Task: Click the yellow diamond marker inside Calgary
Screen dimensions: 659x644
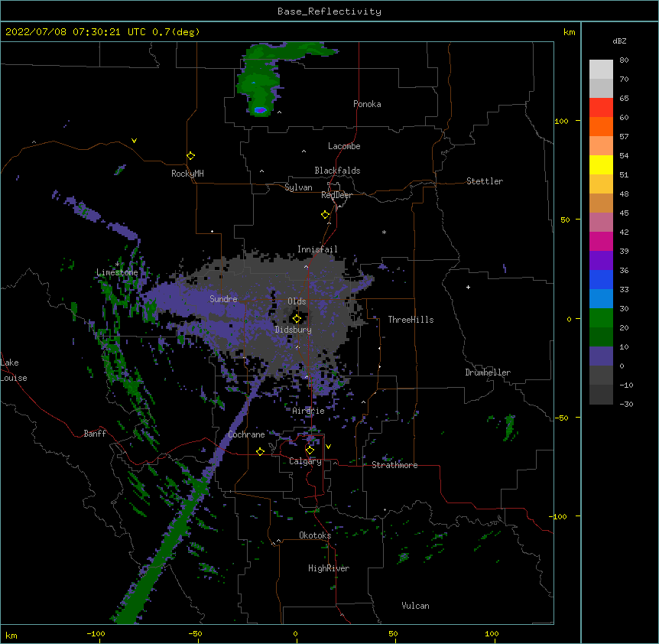Action: (310, 450)
